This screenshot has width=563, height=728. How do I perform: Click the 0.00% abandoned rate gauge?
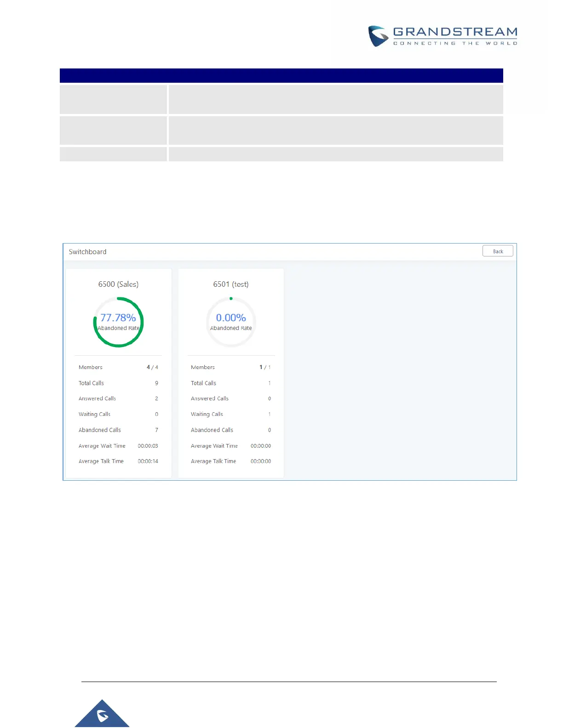(x=231, y=322)
